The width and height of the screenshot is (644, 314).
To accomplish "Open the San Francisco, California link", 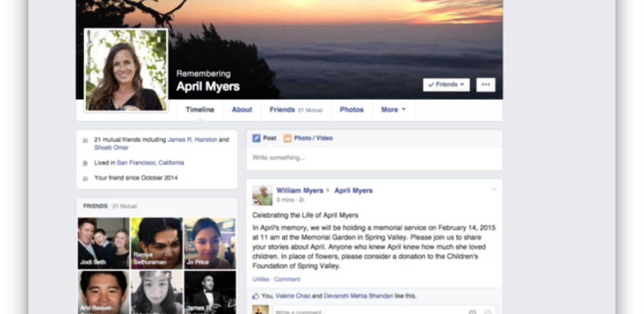I will click(150, 163).
